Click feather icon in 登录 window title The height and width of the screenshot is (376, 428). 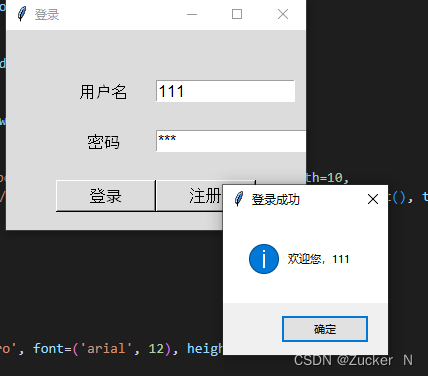(22, 14)
